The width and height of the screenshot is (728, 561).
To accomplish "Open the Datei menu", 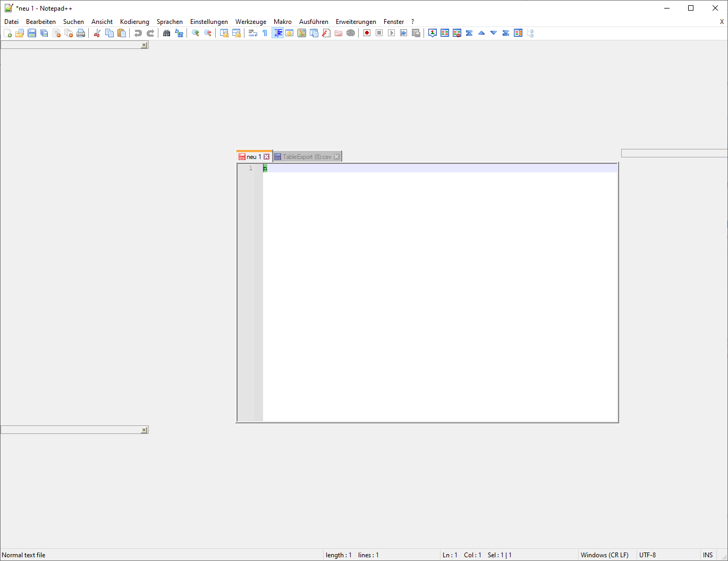I will tap(11, 22).
